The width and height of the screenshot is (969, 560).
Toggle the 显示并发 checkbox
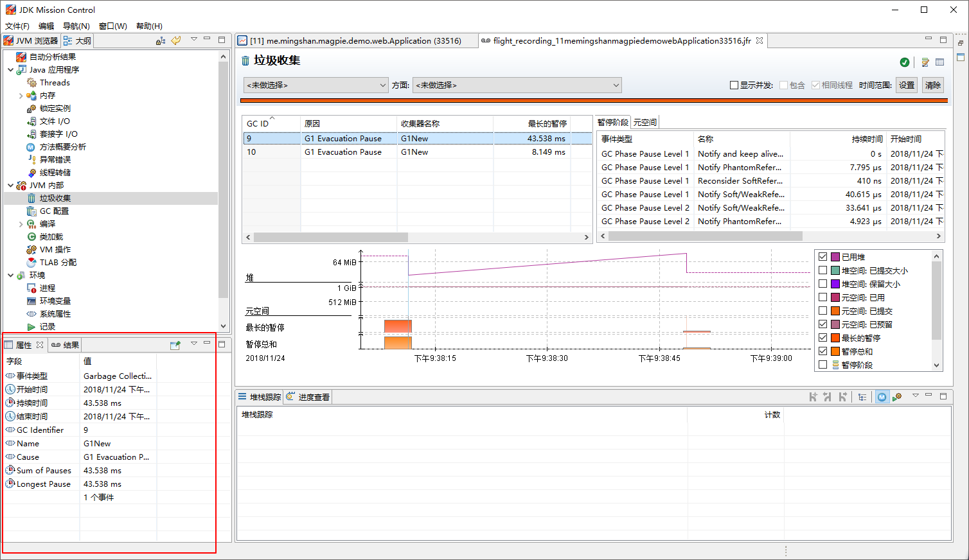[x=734, y=85]
